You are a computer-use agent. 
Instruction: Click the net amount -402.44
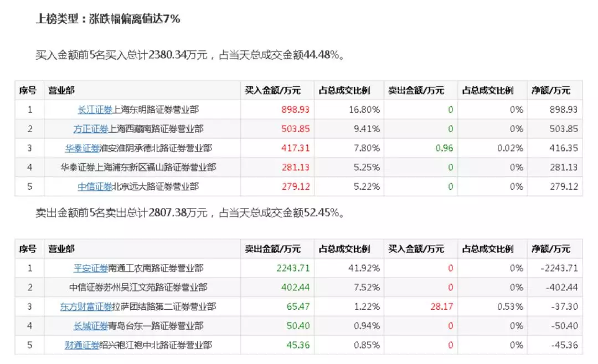coord(562,288)
